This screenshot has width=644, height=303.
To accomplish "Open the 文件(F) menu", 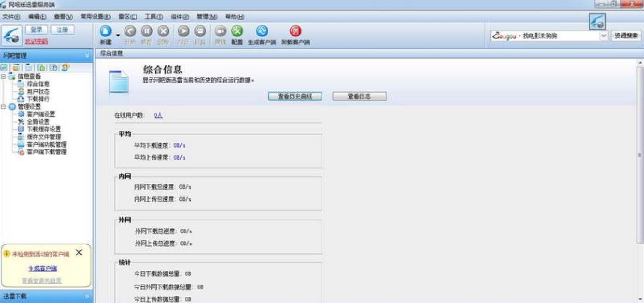I will [x=12, y=17].
